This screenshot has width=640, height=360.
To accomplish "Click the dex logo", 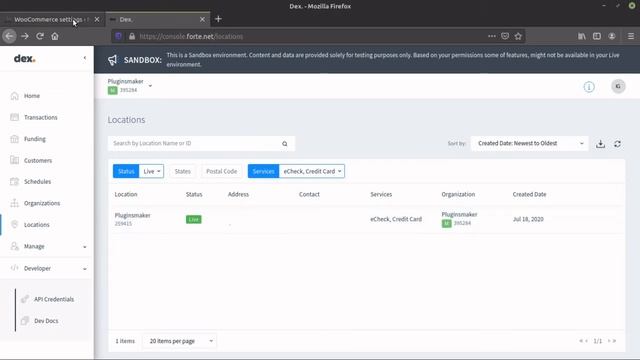I will point(24,59).
